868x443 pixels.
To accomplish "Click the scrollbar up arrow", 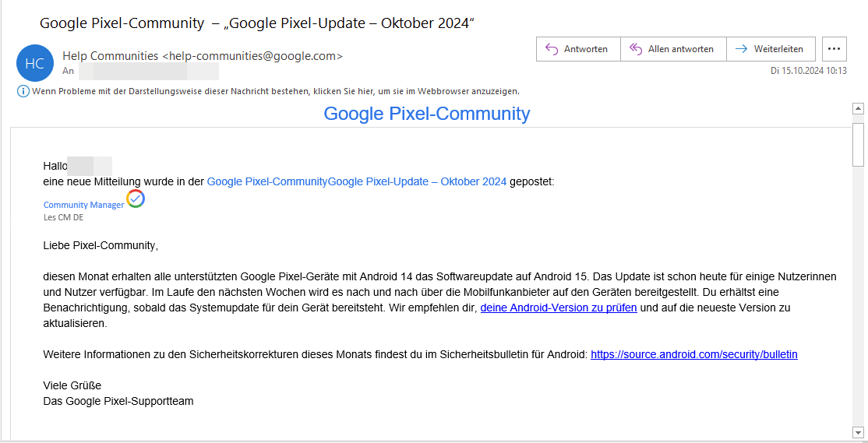I will pos(858,109).
